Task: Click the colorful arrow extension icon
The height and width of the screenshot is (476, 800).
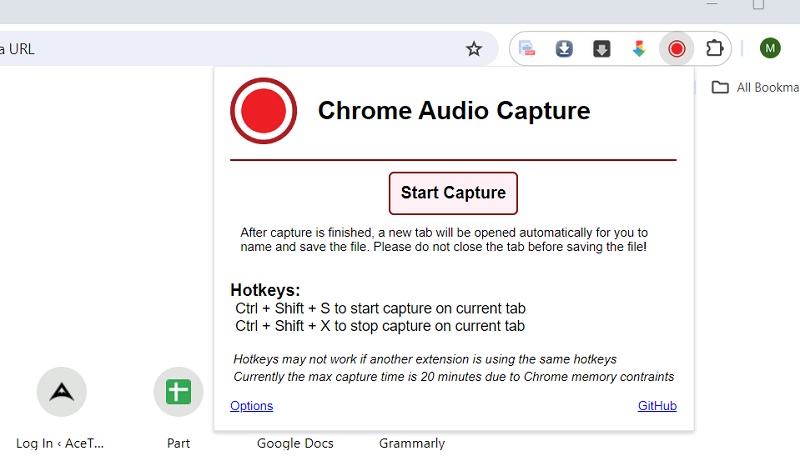Action: 639,49
